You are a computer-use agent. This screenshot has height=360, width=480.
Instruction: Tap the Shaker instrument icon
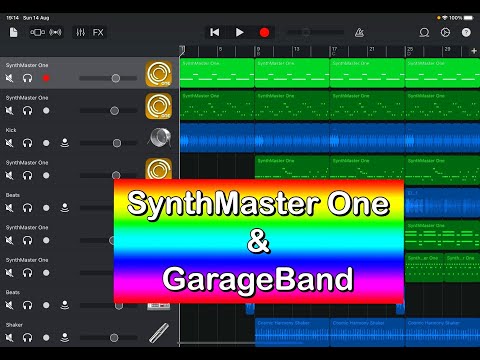[x=159, y=333]
